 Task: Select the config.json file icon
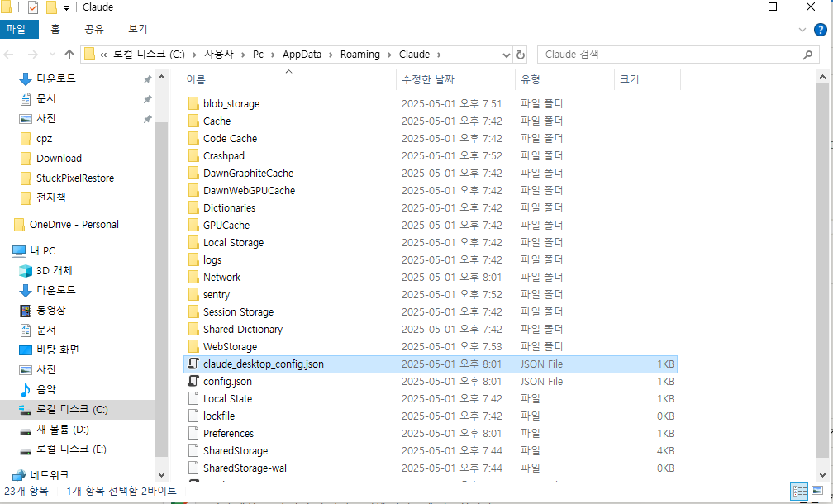click(193, 382)
